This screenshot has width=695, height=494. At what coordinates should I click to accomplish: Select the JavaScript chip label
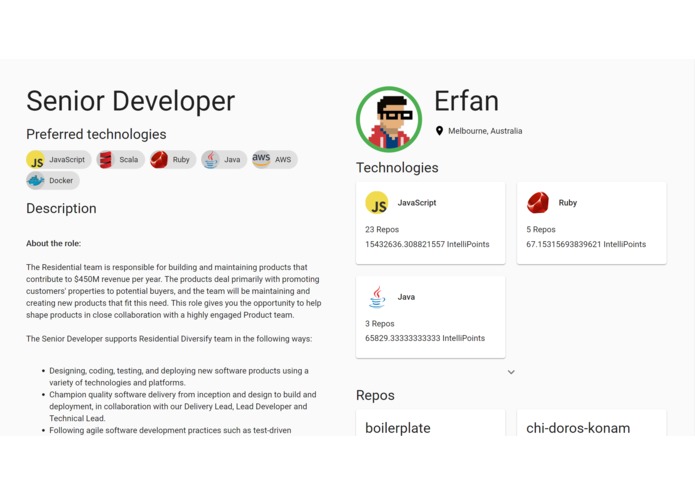[67, 159]
